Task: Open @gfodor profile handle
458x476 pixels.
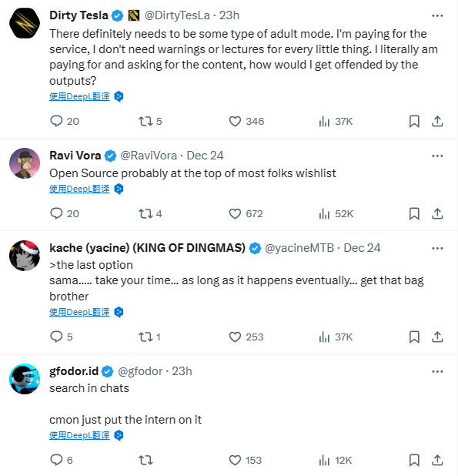Action: point(140,371)
